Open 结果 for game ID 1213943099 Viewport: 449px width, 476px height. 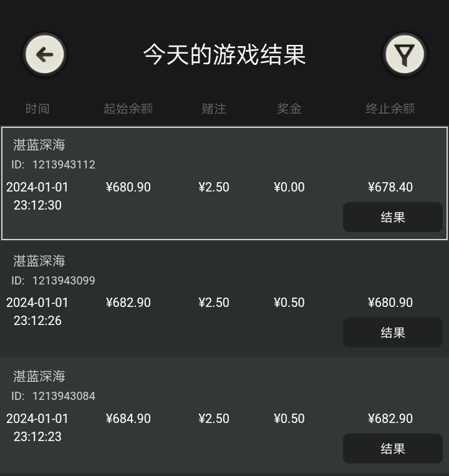(393, 333)
